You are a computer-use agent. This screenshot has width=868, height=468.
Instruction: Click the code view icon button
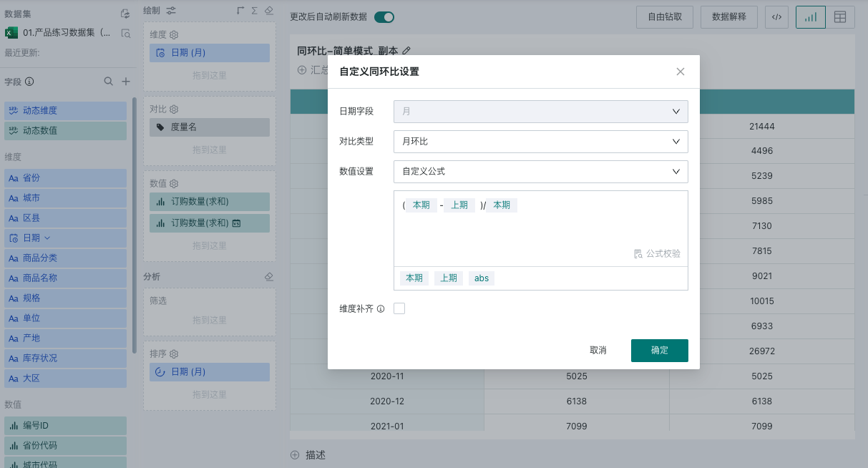pos(776,17)
